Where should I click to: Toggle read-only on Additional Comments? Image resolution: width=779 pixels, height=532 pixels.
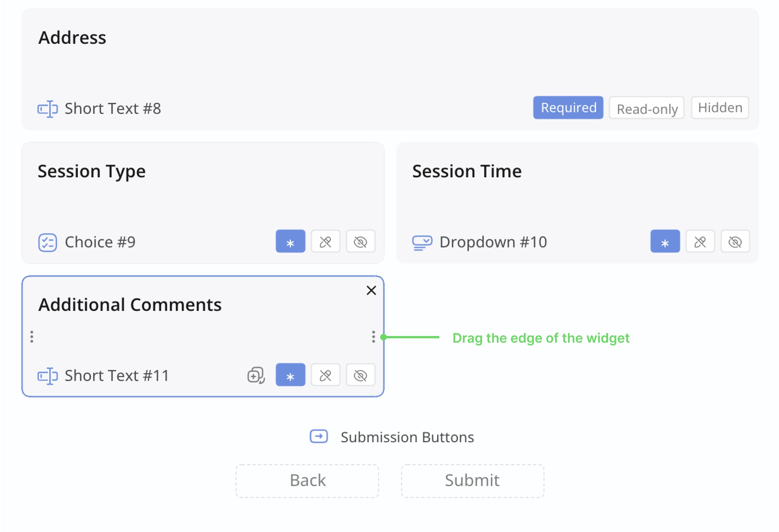tap(325, 375)
